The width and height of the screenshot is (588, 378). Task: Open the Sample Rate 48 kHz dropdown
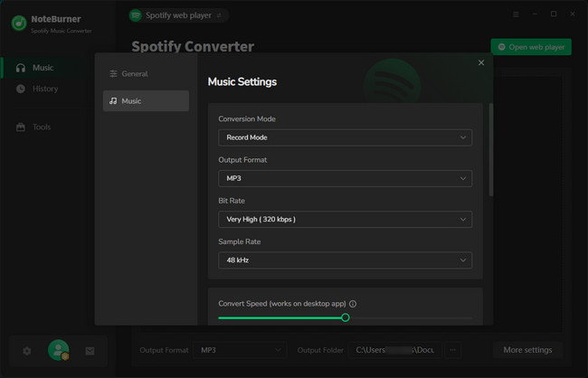(x=345, y=260)
